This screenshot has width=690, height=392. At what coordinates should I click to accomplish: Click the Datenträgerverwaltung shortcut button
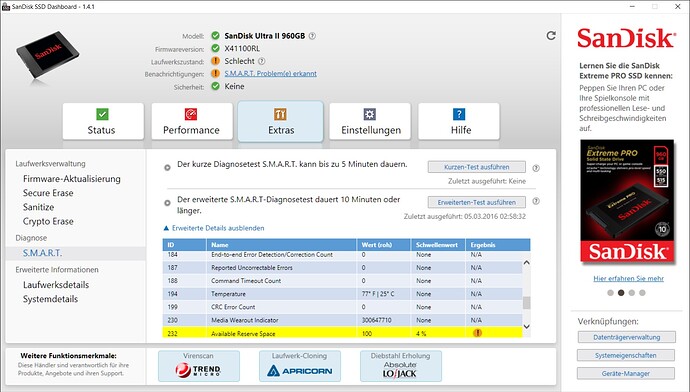tap(626, 337)
